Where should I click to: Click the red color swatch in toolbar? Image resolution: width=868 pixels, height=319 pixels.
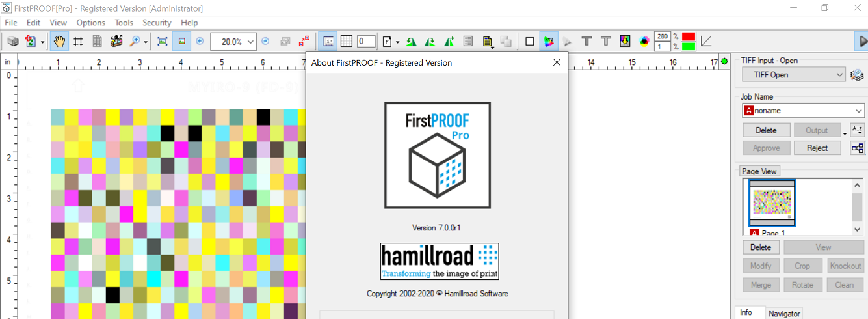coord(689,36)
